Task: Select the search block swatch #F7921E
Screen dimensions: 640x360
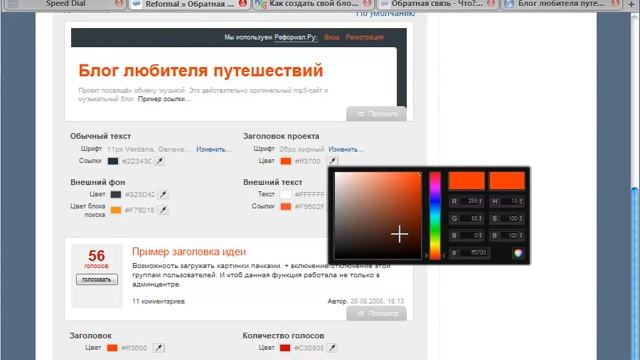Action: pos(116,210)
